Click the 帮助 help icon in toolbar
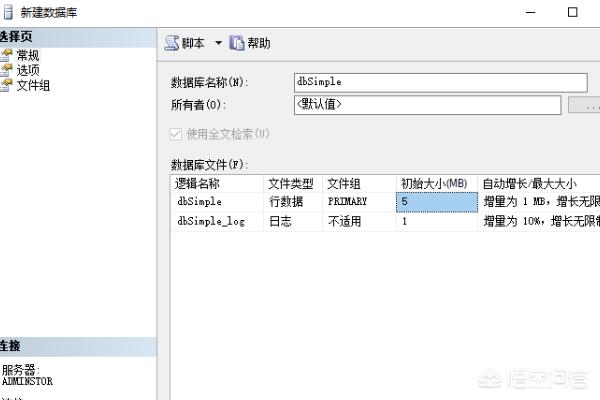The image size is (600, 400). coord(237,43)
